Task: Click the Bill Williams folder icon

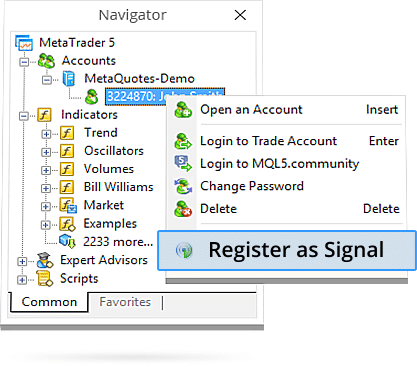Action: [x=67, y=187]
